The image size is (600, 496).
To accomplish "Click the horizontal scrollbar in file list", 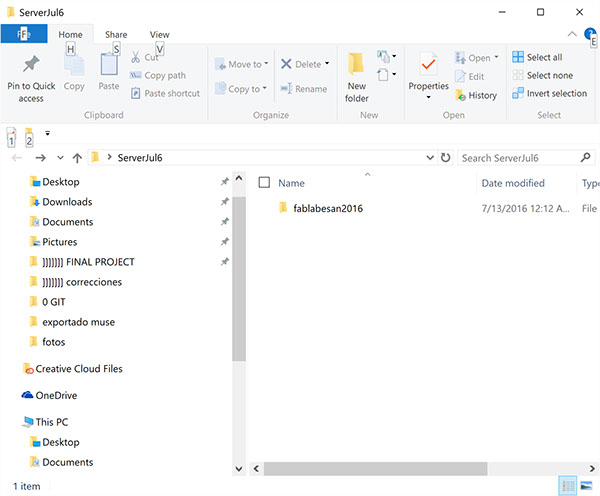I will click(375, 468).
